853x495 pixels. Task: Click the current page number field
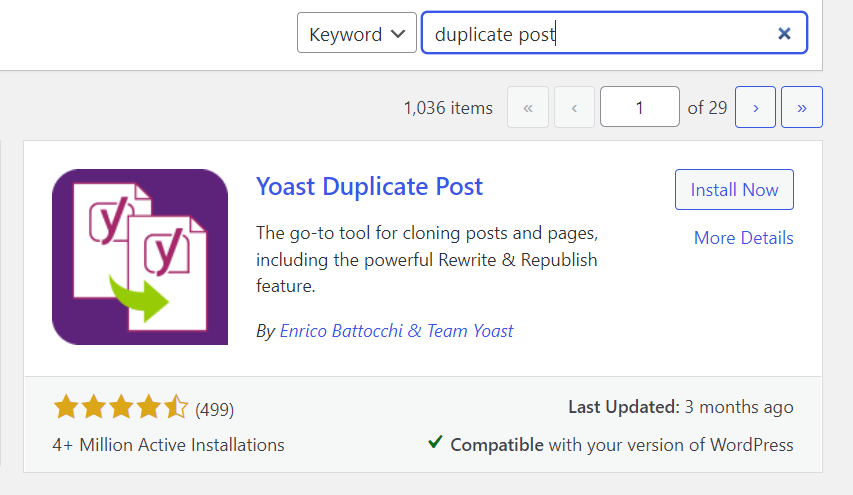[x=640, y=107]
